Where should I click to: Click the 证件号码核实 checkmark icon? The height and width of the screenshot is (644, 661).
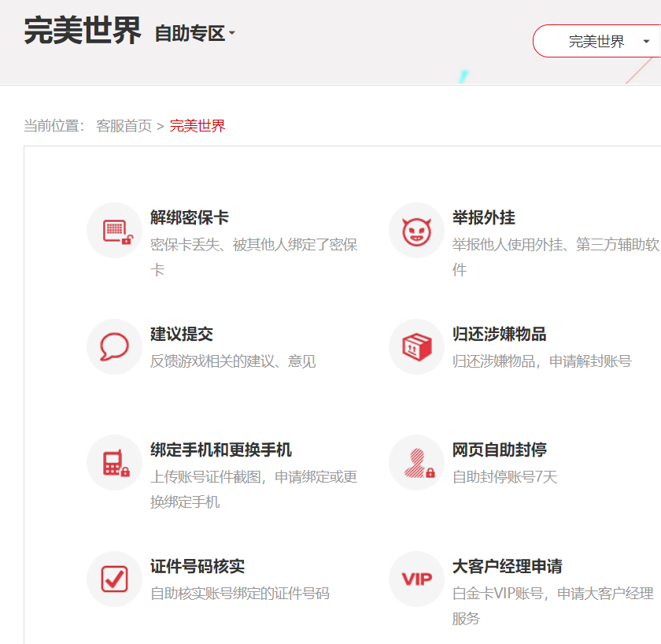tap(114, 579)
